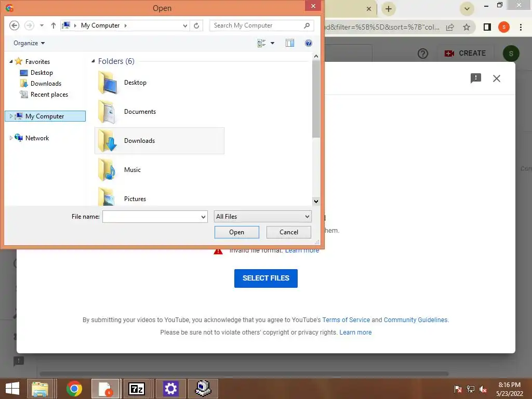The width and height of the screenshot is (532, 399).
Task: Open the File name history dropdown
Action: [203, 217]
